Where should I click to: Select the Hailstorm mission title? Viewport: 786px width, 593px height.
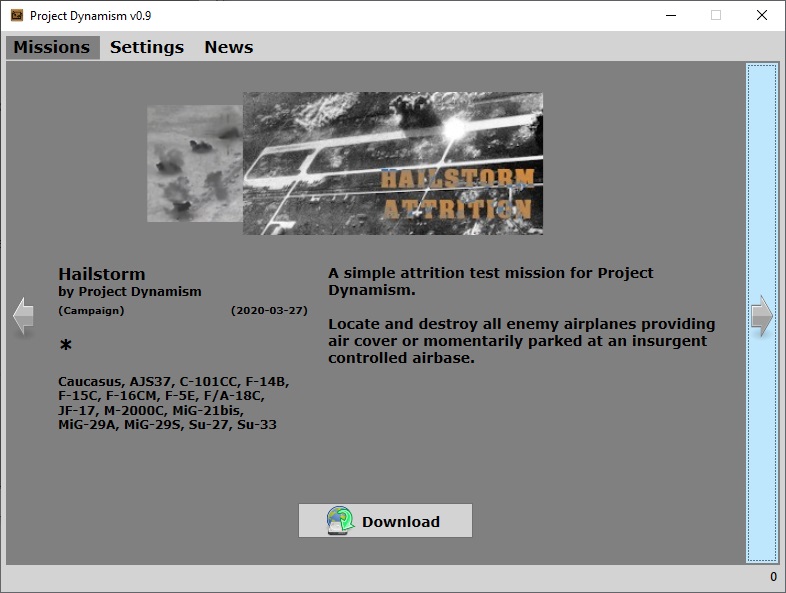(102, 274)
